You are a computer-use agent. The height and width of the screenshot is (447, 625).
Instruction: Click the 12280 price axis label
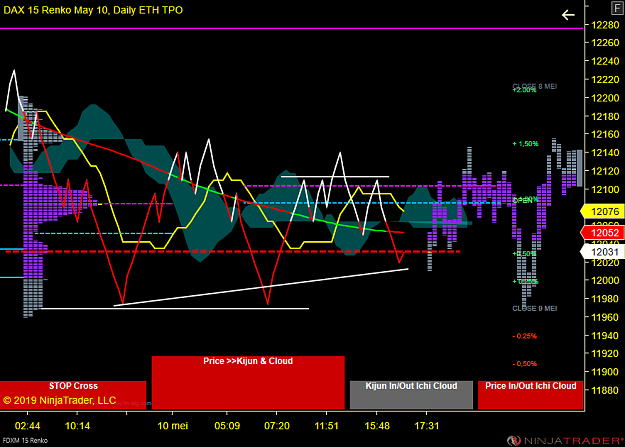(605, 25)
